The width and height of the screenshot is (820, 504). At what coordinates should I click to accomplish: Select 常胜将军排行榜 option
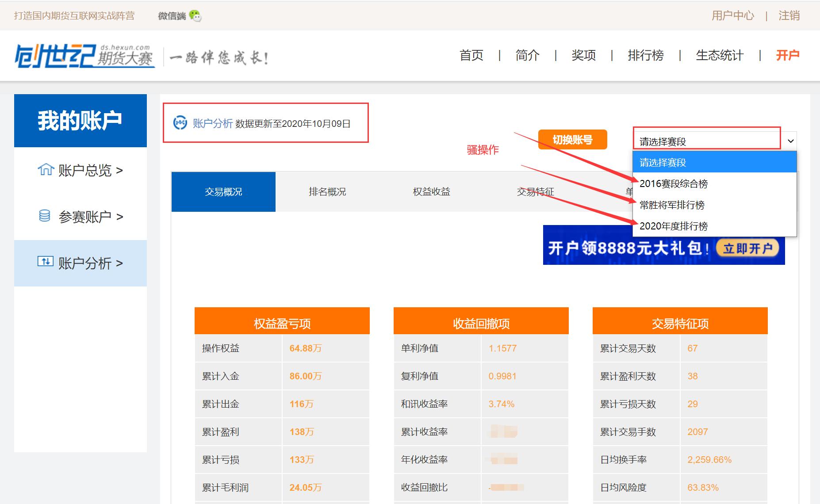click(x=672, y=205)
